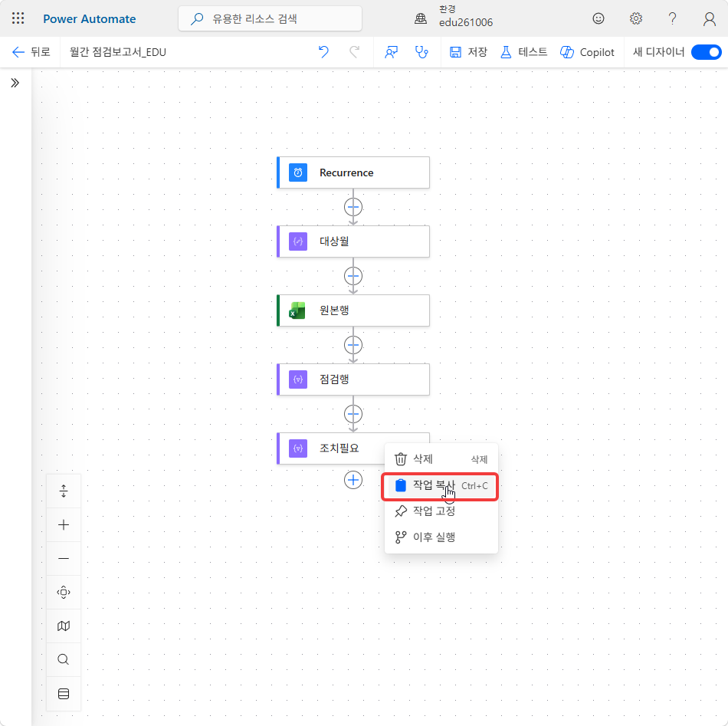Add a step below 원본행

point(353,345)
